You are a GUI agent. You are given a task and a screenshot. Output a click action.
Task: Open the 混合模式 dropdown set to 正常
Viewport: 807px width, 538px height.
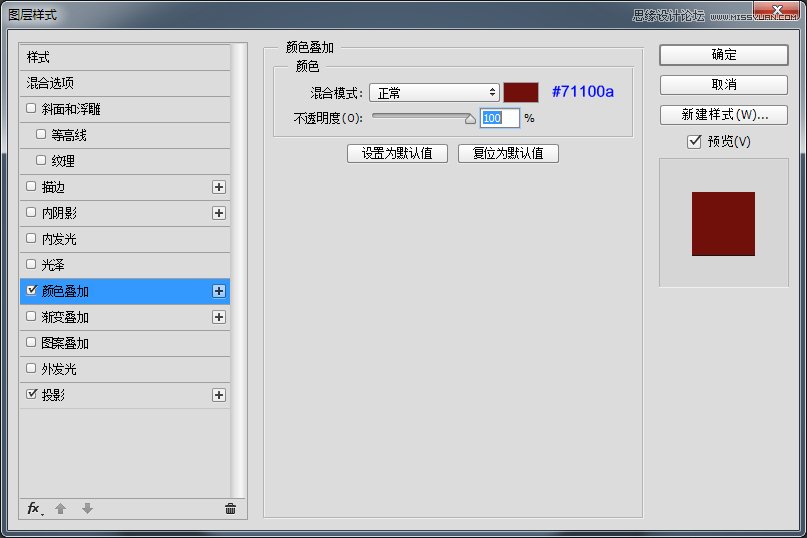click(x=434, y=93)
